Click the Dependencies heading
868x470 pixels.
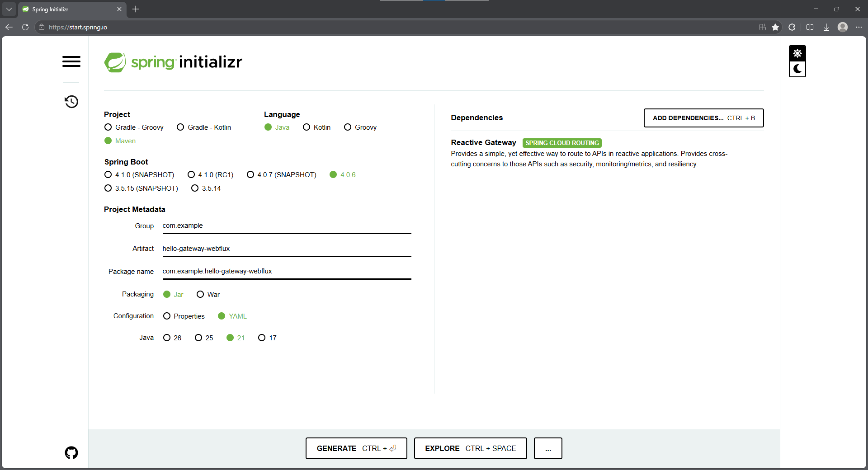click(x=476, y=118)
